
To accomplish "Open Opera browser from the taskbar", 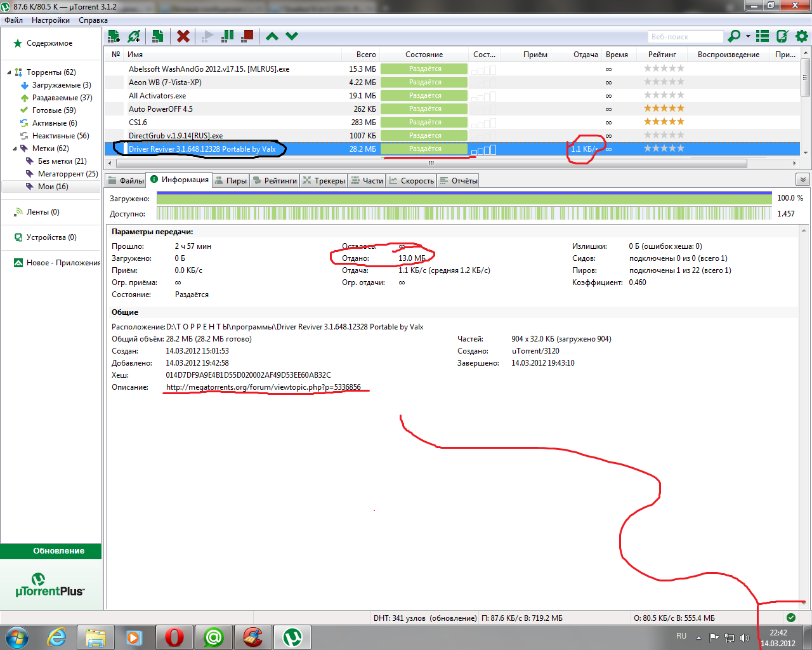I will tap(174, 637).
